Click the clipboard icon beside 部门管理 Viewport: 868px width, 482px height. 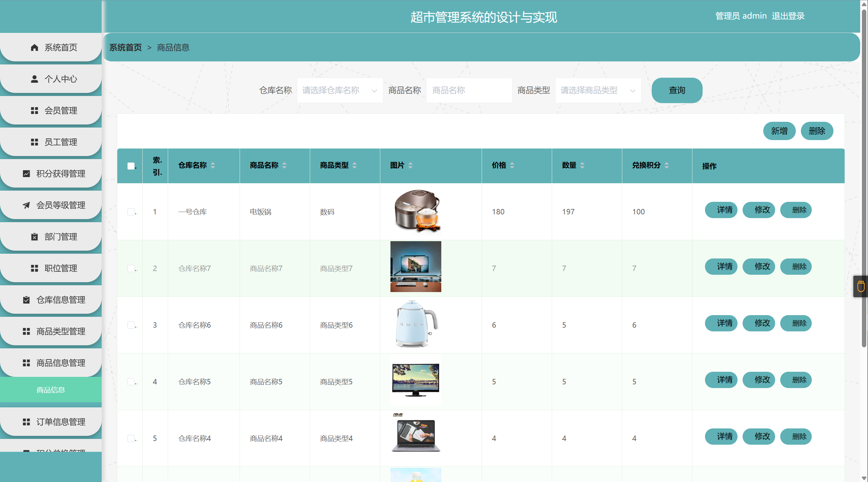[34, 237]
